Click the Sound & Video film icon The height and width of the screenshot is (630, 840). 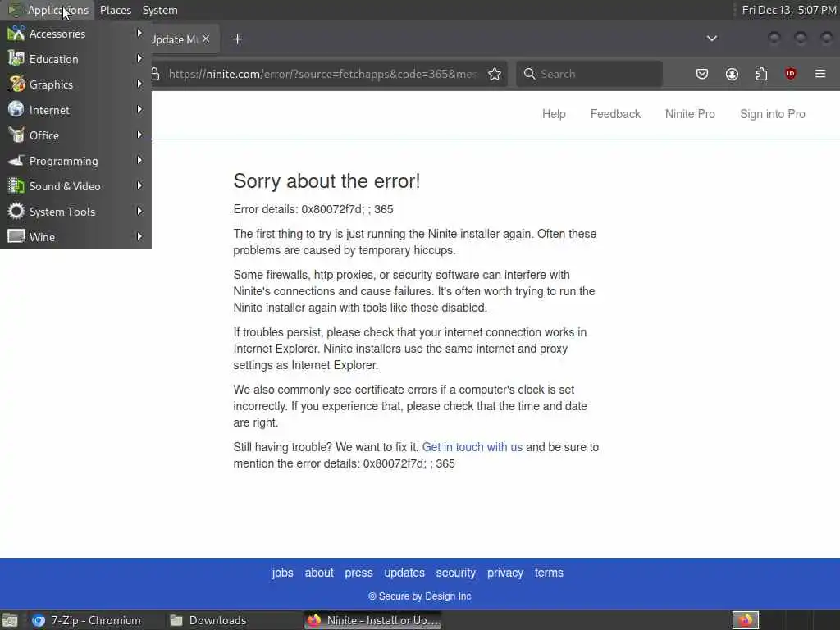[16, 186]
